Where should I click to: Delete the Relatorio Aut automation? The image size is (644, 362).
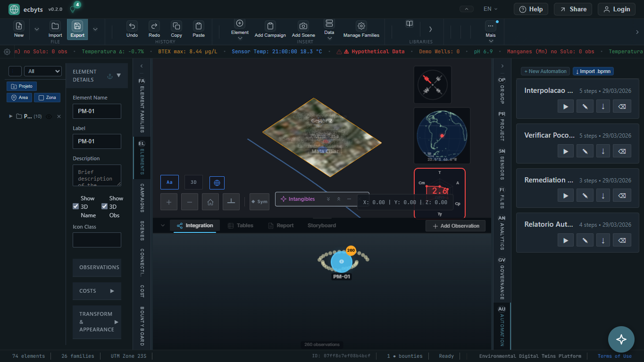coord(622,240)
